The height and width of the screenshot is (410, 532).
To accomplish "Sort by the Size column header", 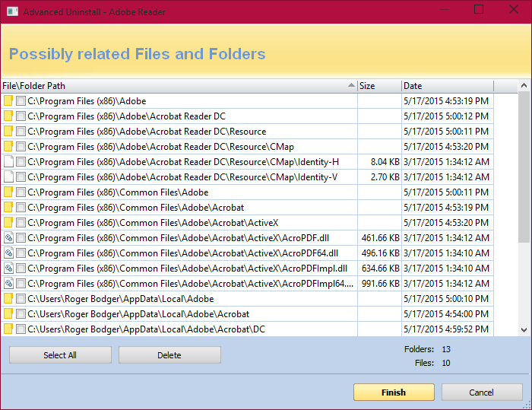I will (379, 86).
